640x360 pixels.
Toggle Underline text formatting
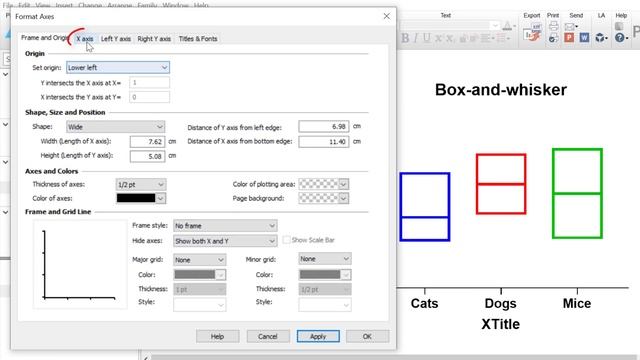click(427, 38)
